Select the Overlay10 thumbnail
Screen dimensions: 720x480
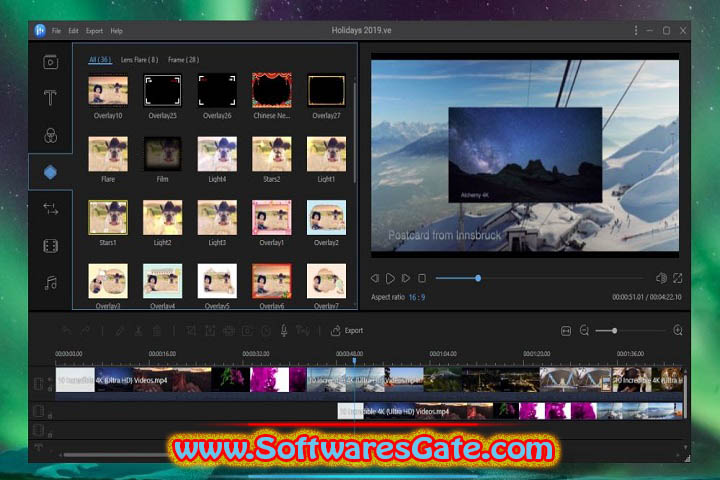pyautogui.click(x=108, y=90)
